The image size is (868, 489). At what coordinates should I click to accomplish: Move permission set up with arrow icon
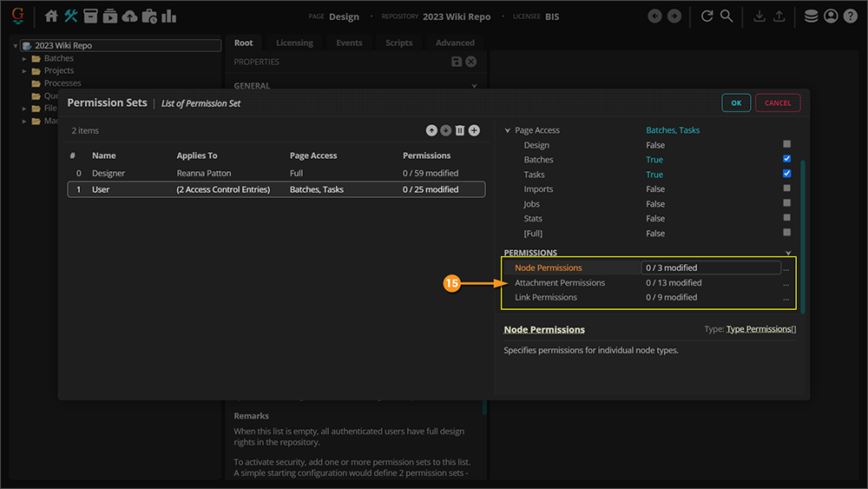point(431,130)
